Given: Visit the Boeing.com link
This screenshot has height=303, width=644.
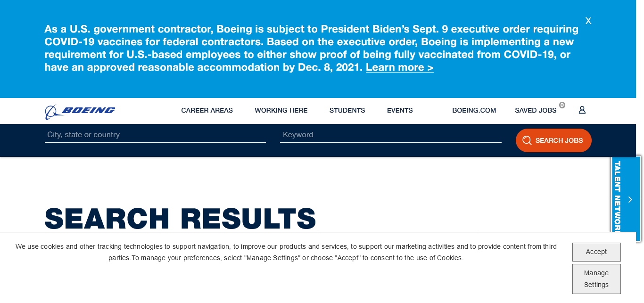Looking at the screenshot, I should (474, 110).
